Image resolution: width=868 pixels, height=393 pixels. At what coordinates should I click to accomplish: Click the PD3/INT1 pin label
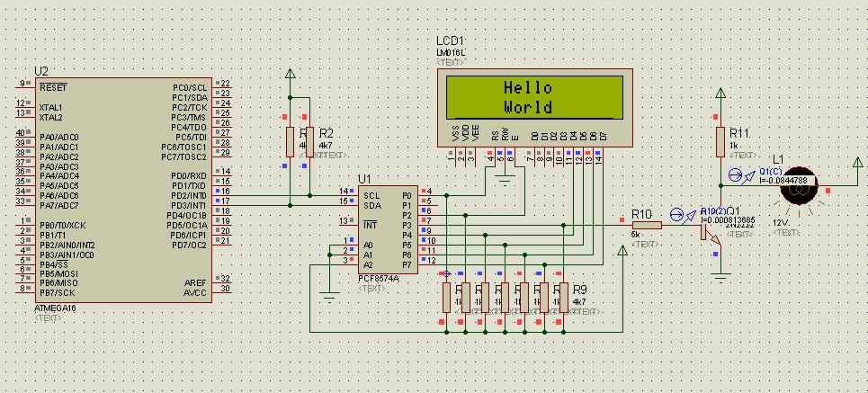pos(189,206)
